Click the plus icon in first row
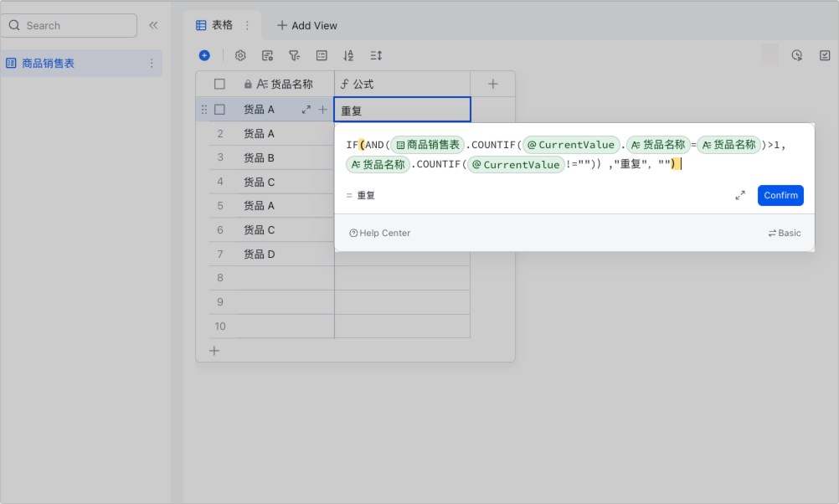 (322, 110)
